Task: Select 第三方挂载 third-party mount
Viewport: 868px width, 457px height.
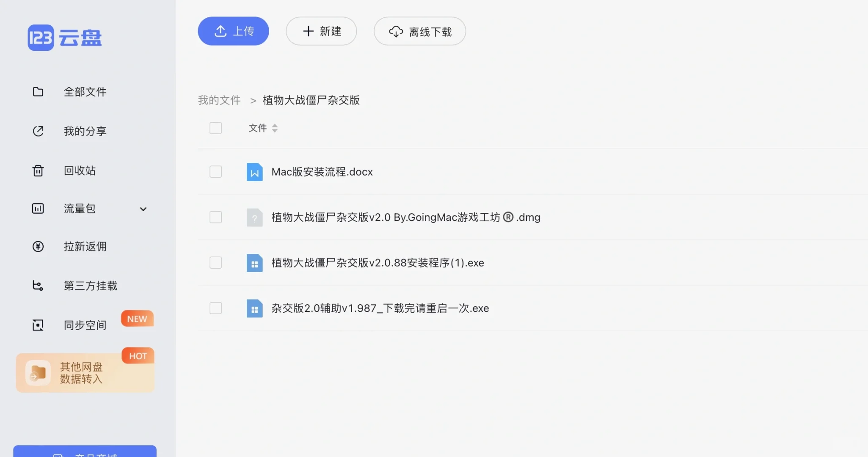Action: point(90,285)
